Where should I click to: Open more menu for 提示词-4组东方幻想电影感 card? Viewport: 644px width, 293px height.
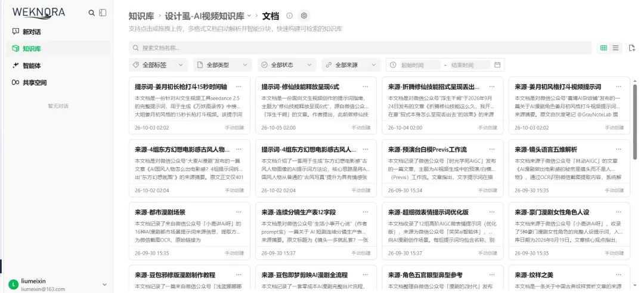(365, 150)
